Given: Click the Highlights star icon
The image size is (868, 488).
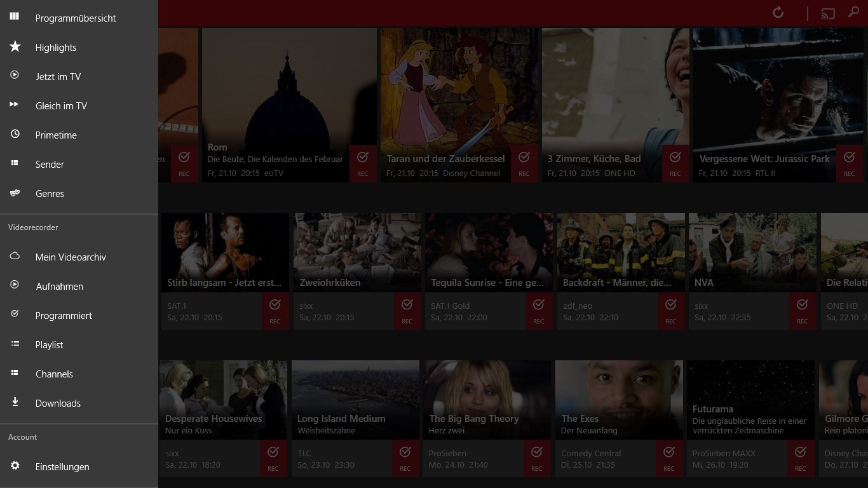Looking at the screenshot, I should coord(14,47).
